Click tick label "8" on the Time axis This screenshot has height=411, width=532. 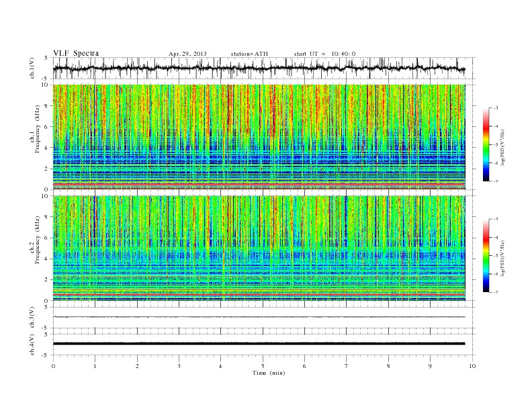[388, 366]
